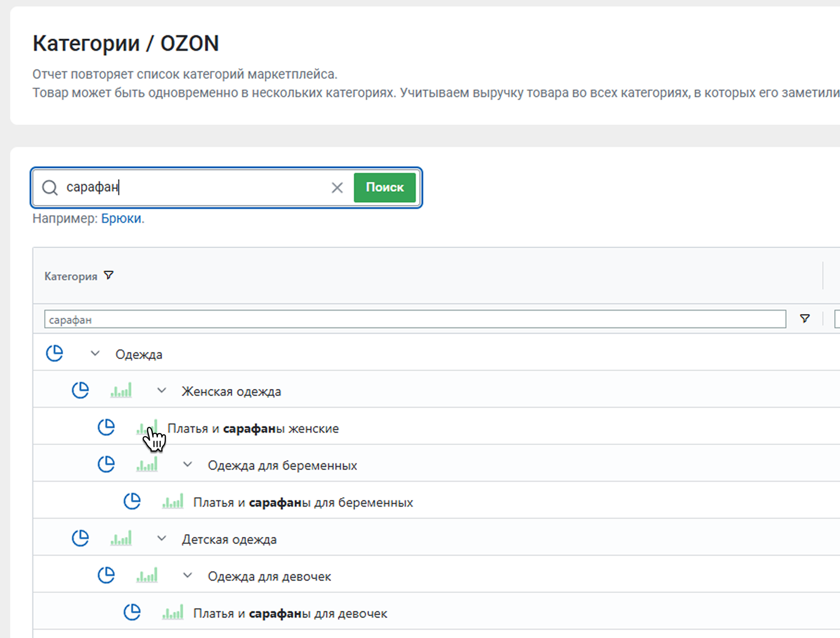Screen dimensions: 840x638
Task: Select the Одежда root category text
Action: [x=139, y=355]
